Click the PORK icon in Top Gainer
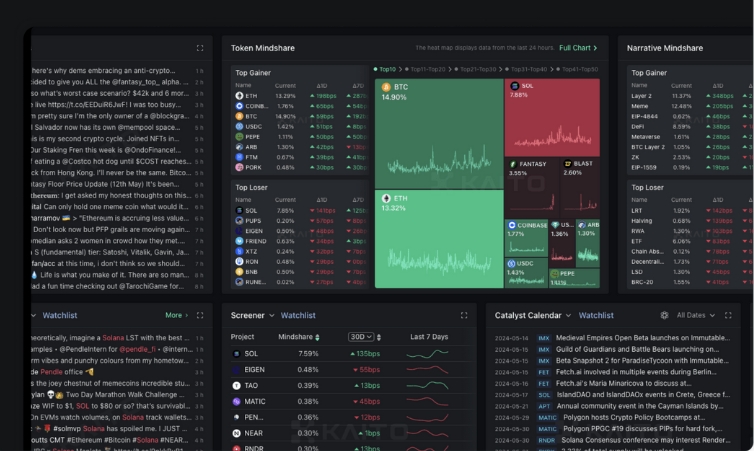 coord(239,167)
